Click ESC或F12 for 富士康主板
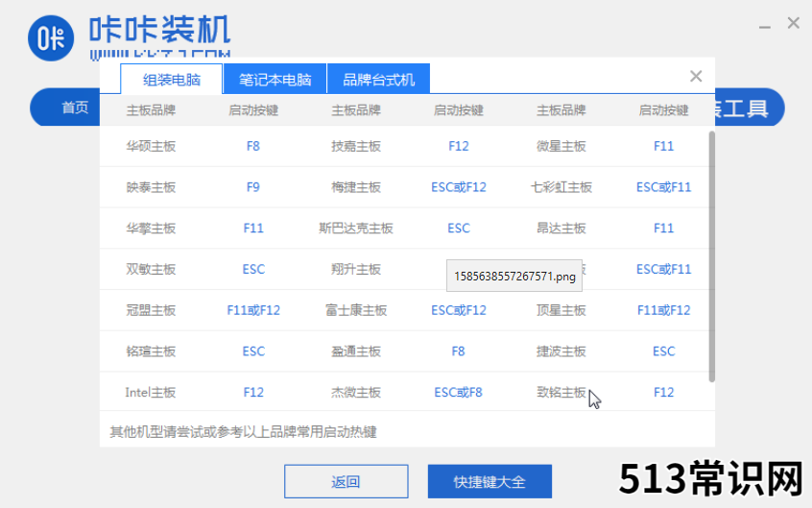The width and height of the screenshot is (812, 508). tap(458, 310)
